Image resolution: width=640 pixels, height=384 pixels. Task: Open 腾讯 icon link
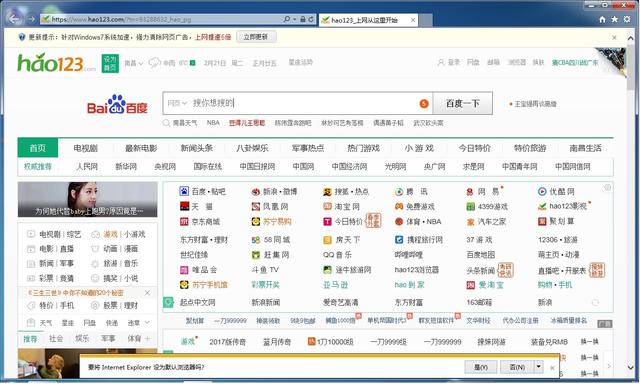399,191
